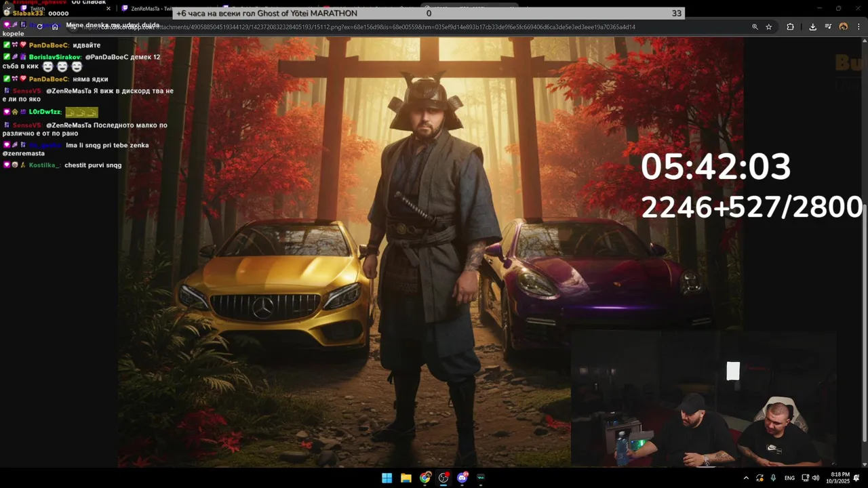The image size is (868, 488).
Task: Open File Explorer from the taskbar
Action: coord(406,478)
